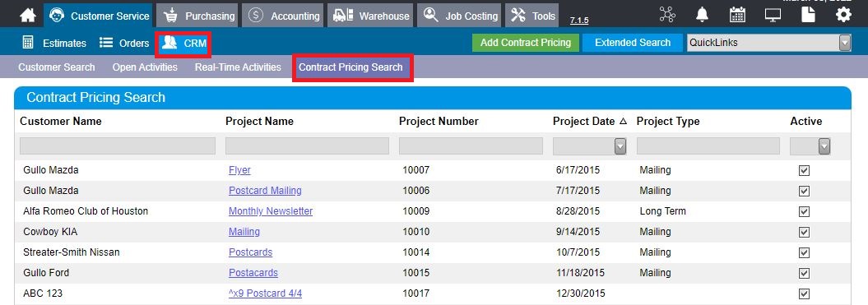
Task: Click Customer Name filter field
Action: (118, 146)
